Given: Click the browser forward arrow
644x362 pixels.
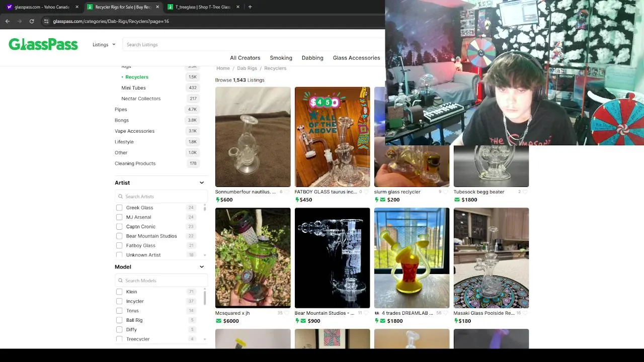Looking at the screenshot, I should pos(20,21).
